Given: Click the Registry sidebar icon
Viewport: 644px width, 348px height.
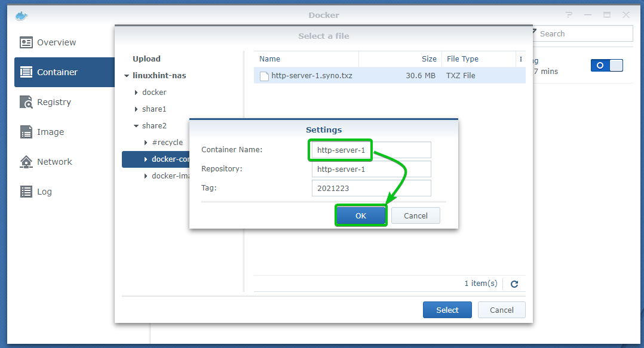Looking at the screenshot, I should pos(26,102).
